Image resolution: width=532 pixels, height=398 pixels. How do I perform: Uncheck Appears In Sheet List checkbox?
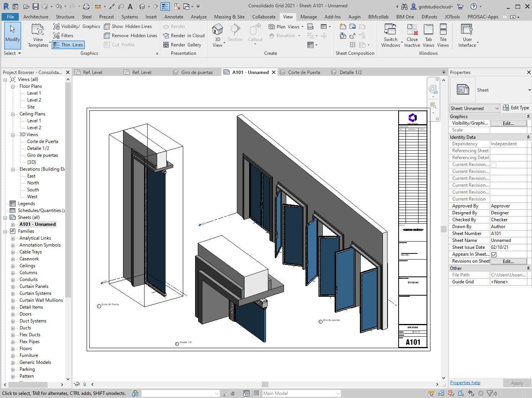[494, 255]
